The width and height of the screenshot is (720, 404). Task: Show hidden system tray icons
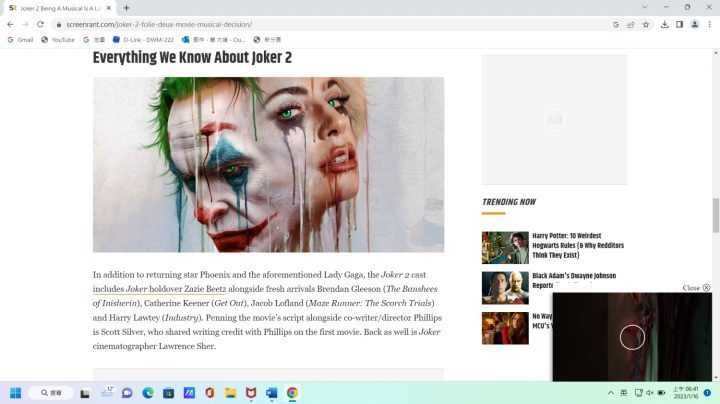pos(610,393)
